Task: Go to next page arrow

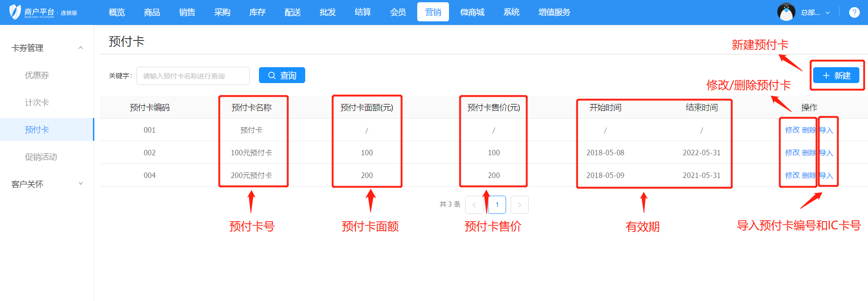Action: pos(519,205)
